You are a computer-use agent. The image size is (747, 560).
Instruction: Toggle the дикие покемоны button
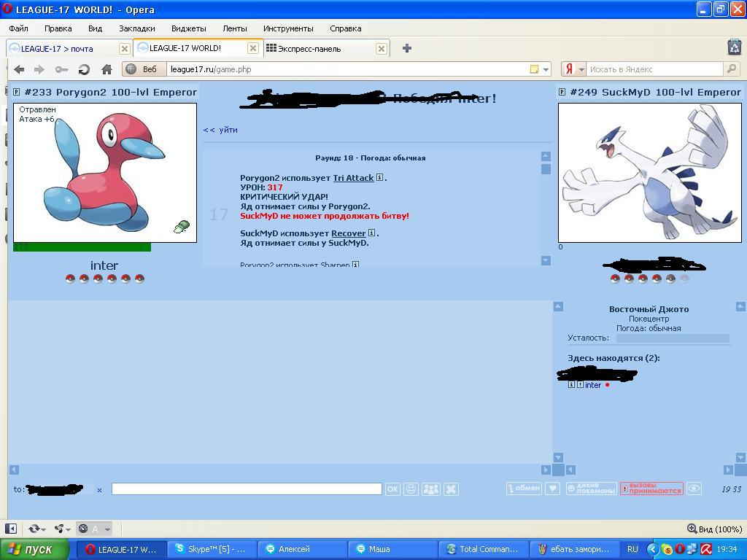click(591, 488)
